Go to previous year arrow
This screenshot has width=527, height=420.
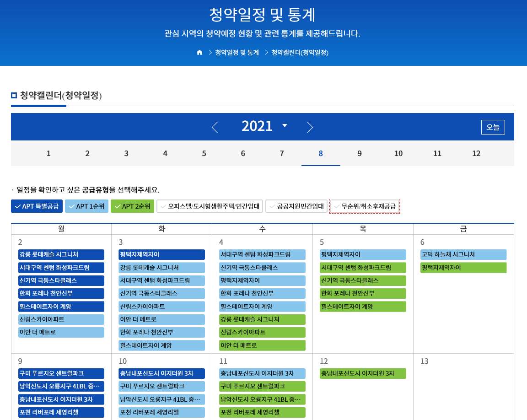coord(215,127)
